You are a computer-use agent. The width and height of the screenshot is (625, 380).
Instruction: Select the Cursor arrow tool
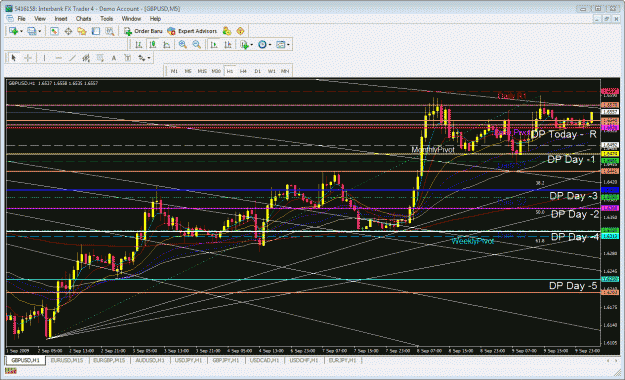tap(14, 58)
